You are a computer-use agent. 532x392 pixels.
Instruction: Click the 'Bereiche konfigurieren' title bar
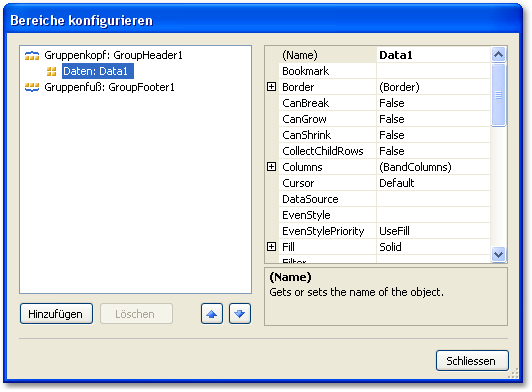pyautogui.click(x=263, y=20)
